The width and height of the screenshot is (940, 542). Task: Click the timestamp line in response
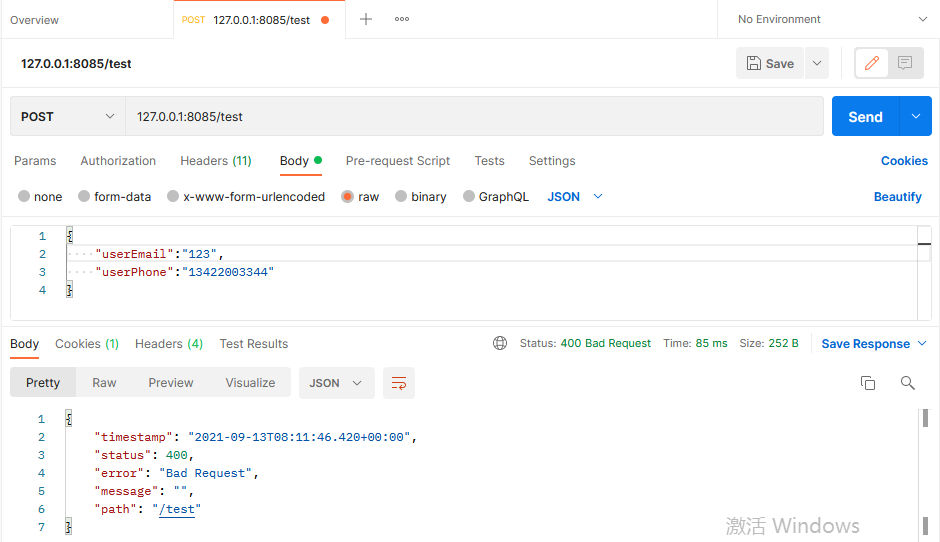(x=255, y=437)
